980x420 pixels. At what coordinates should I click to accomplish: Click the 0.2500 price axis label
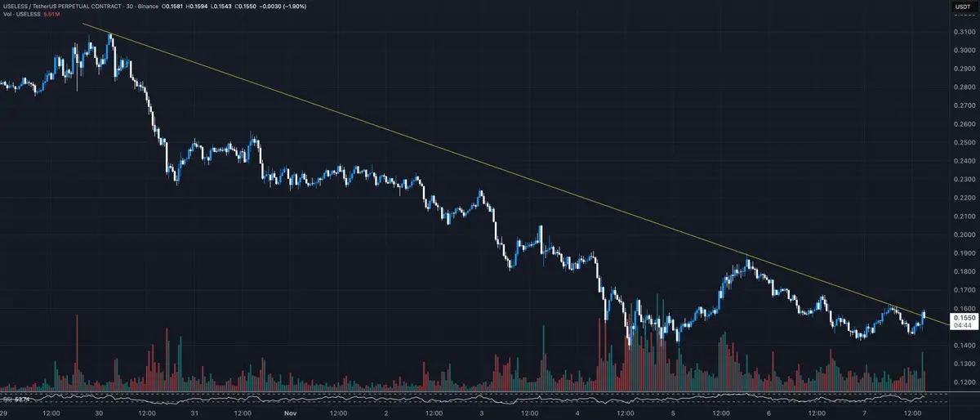[964, 143]
